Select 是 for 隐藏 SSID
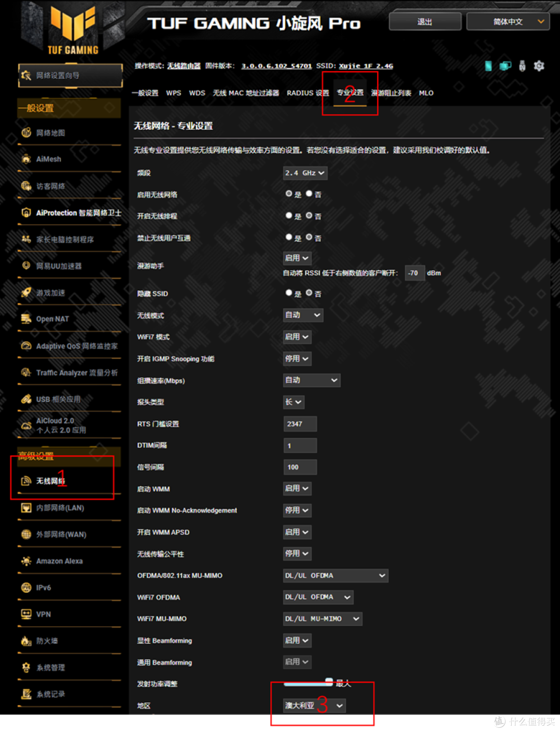560x733 pixels. 289,293
